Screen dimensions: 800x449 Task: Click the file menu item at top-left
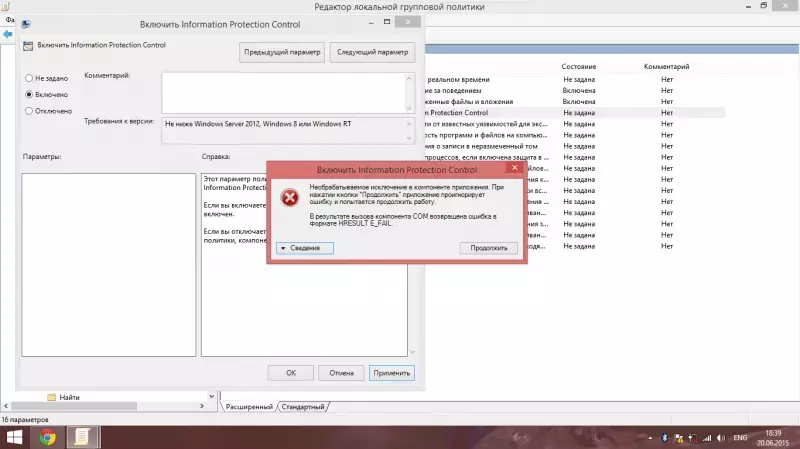[x=9, y=19]
